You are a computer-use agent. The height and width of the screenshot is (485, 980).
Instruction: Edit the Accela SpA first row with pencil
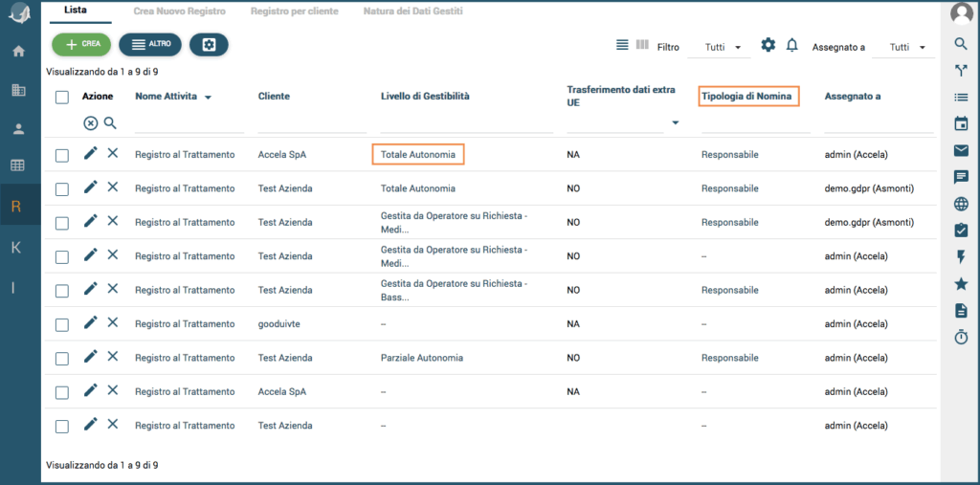pos(91,153)
